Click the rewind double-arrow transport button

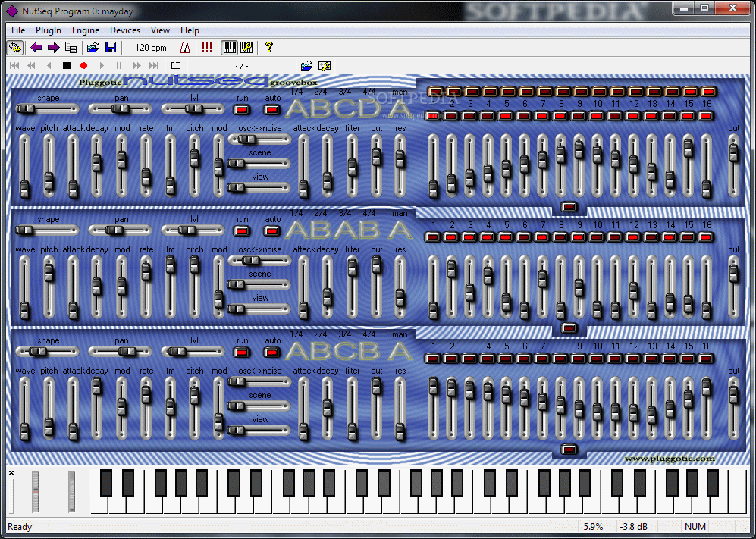[x=32, y=65]
